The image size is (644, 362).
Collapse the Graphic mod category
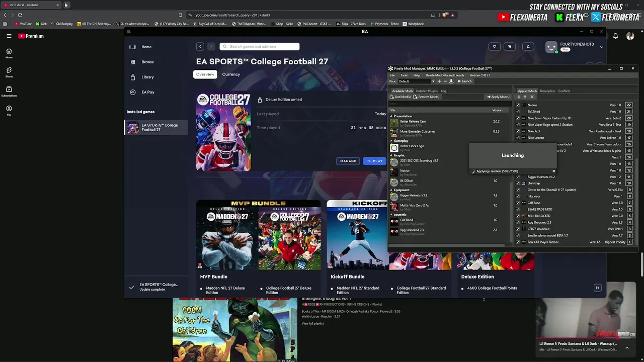pos(391,155)
